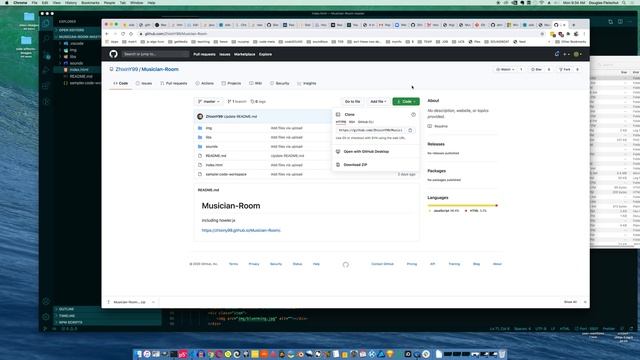640x360 pixels.
Task: Expand OPEN EDITORS section in VS Code
Action: tap(71, 30)
